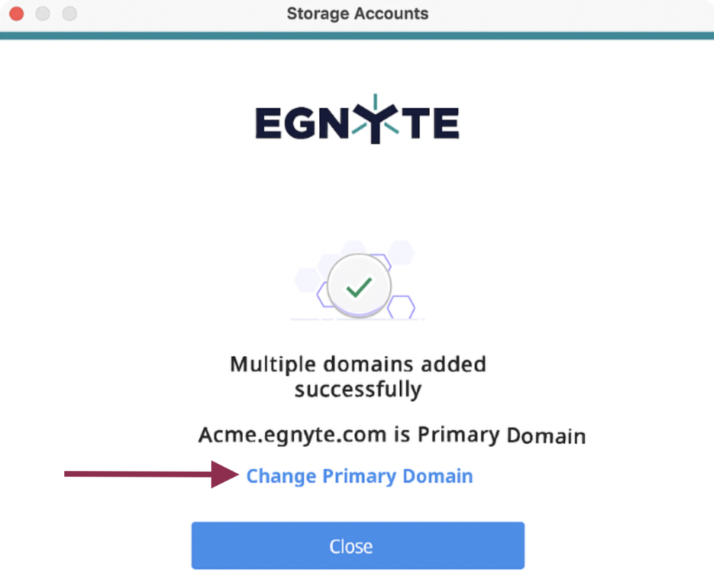Click the red window close button

[x=16, y=14]
